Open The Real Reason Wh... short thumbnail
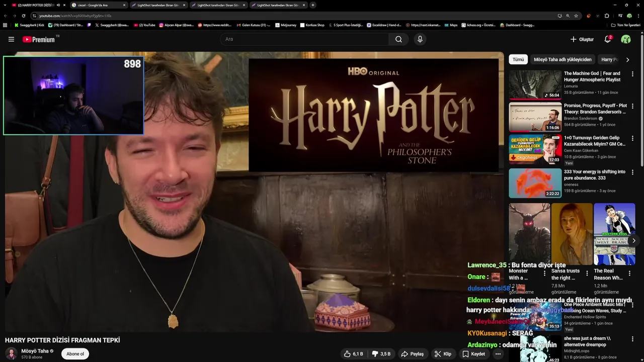644x362 pixels. tap(614, 234)
